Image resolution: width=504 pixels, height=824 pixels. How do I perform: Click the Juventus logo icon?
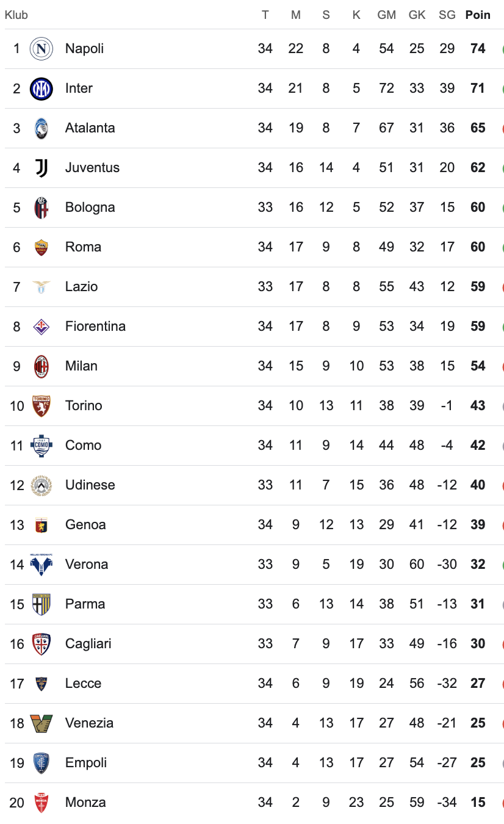[41, 168]
